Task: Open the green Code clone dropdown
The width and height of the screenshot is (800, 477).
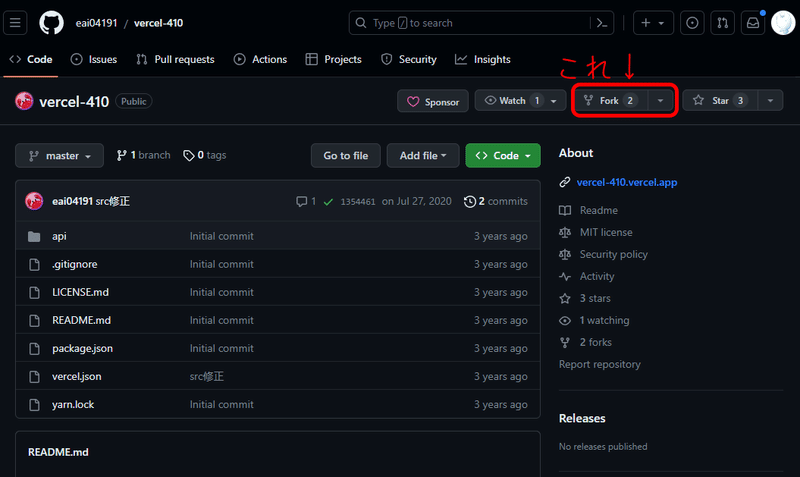Action: point(503,156)
